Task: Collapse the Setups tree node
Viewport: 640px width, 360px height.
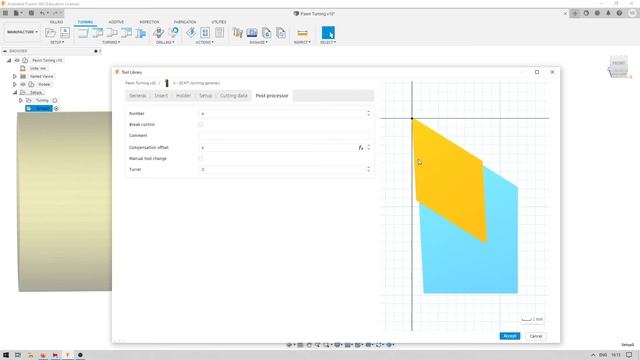Action: [x=15, y=93]
